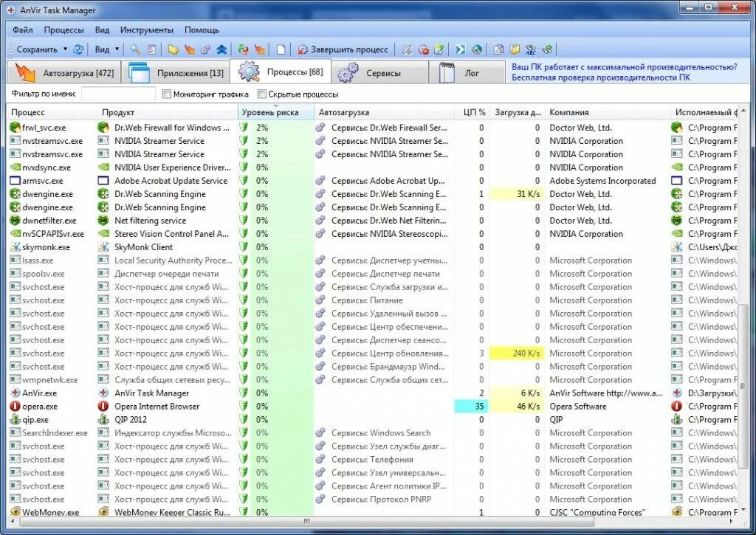Sort by the ЦП % column header
The image size is (756, 535).
(x=471, y=112)
